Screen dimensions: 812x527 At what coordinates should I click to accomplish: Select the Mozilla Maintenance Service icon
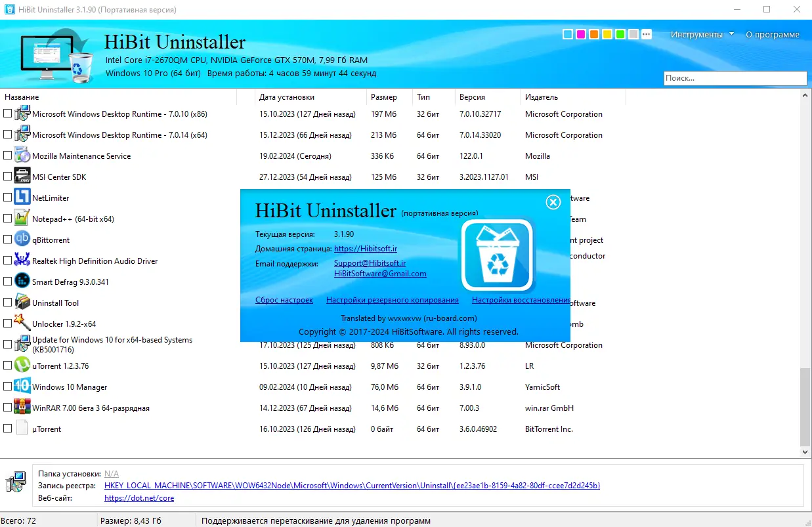[22, 156]
